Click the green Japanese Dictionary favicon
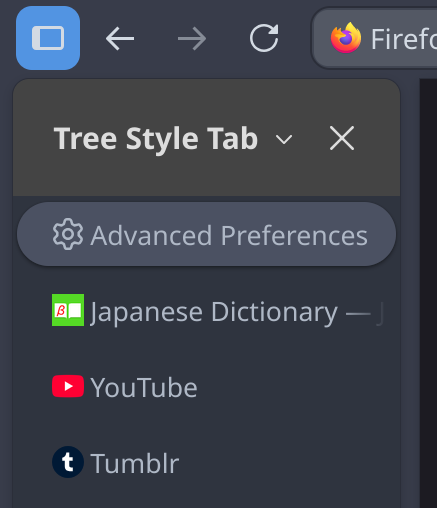 (68, 310)
